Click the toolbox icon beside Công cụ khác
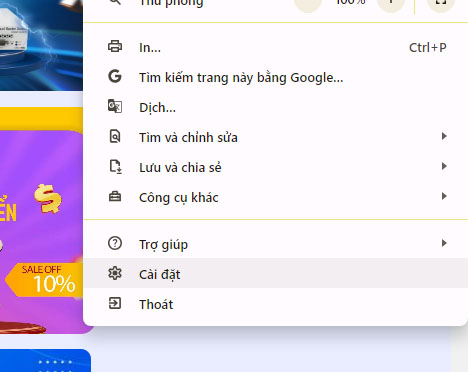468x372 pixels. 115,197
